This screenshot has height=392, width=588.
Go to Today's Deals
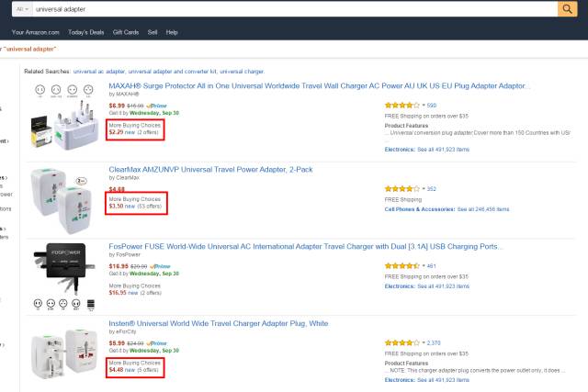pos(85,32)
